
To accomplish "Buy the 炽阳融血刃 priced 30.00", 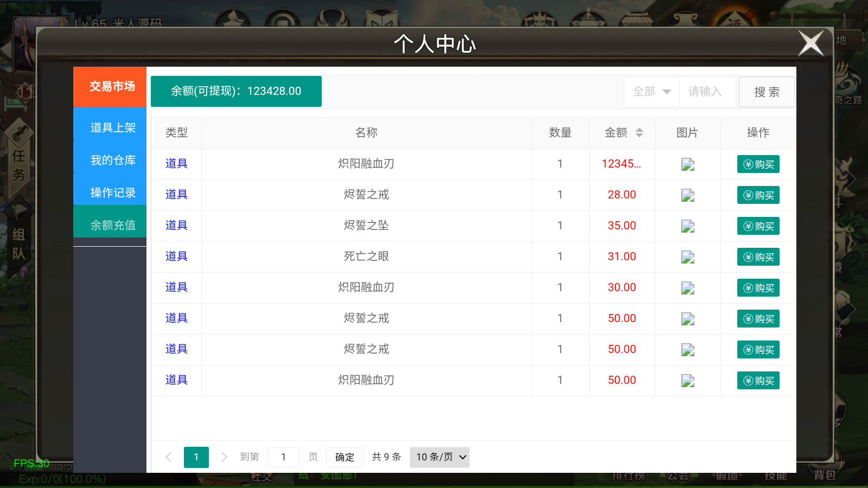I will coord(758,288).
